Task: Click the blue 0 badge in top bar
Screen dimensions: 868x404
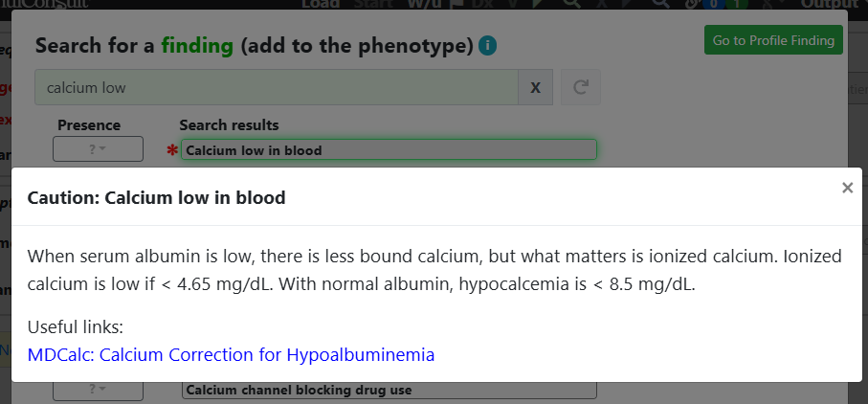Action: click(714, 4)
